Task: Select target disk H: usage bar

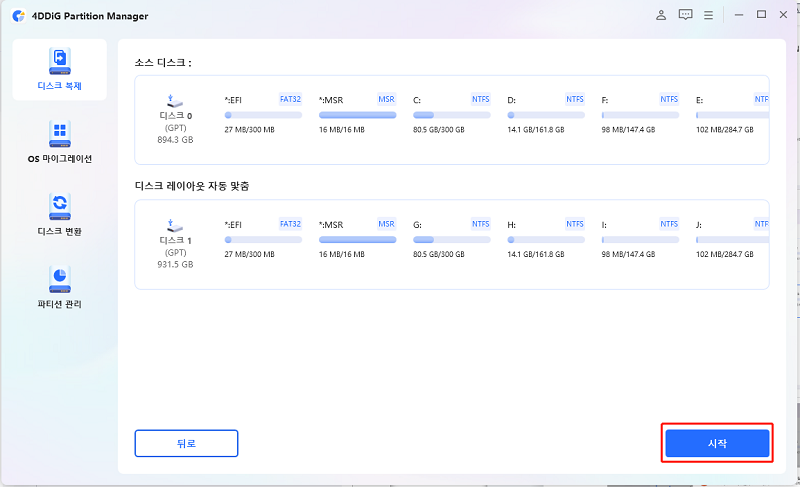Action: [546, 240]
